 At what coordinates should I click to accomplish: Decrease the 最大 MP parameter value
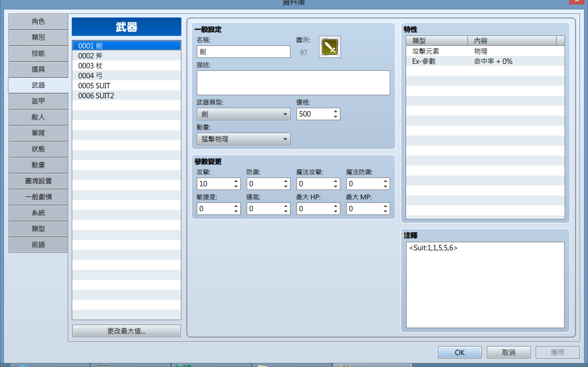click(386, 211)
